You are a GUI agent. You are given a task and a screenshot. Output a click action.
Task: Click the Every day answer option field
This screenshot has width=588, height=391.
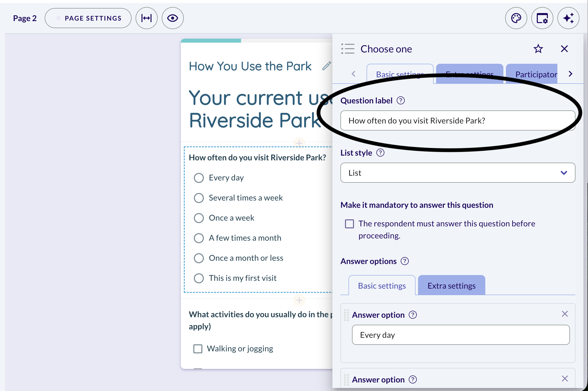click(461, 335)
